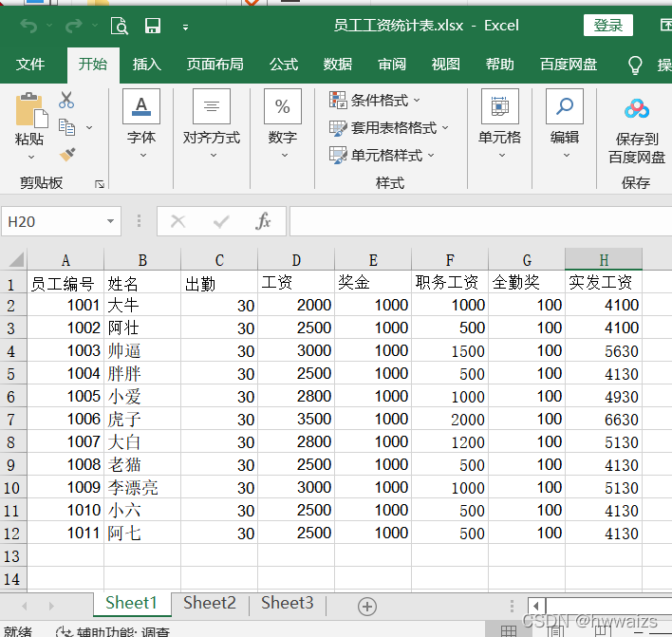Open the 字体 font group

click(141, 123)
